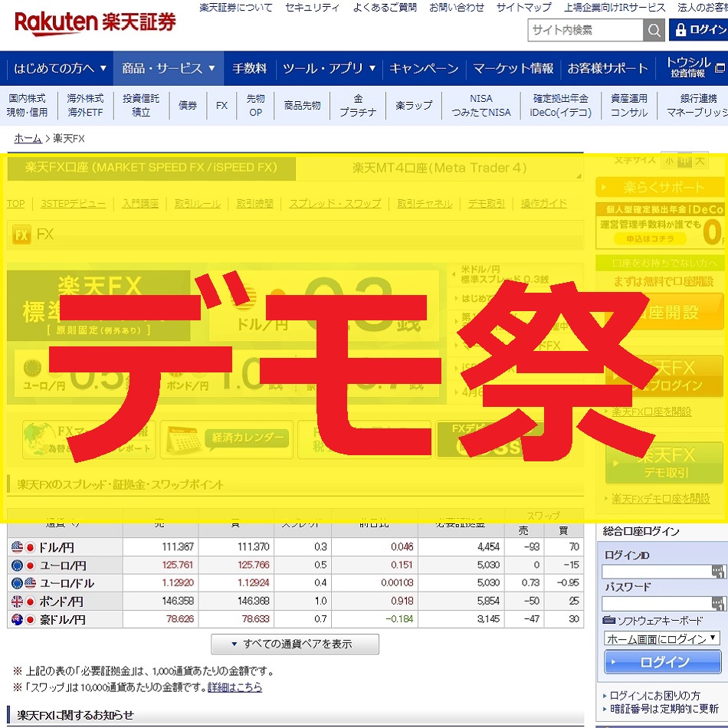Click the EU flag in ユーロ/円 row

click(x=17, y=566)
